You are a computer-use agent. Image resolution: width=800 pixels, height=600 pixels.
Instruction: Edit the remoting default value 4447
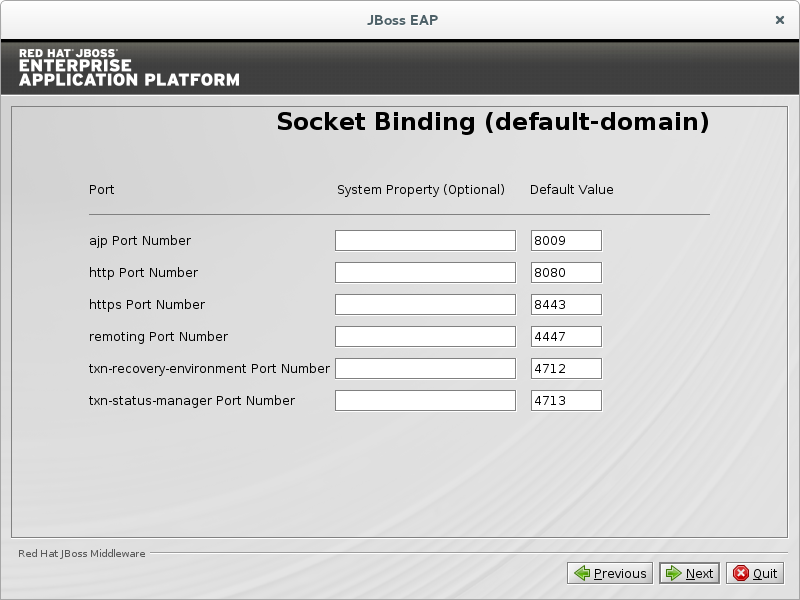pyautogui.click(x=565, y=336)
